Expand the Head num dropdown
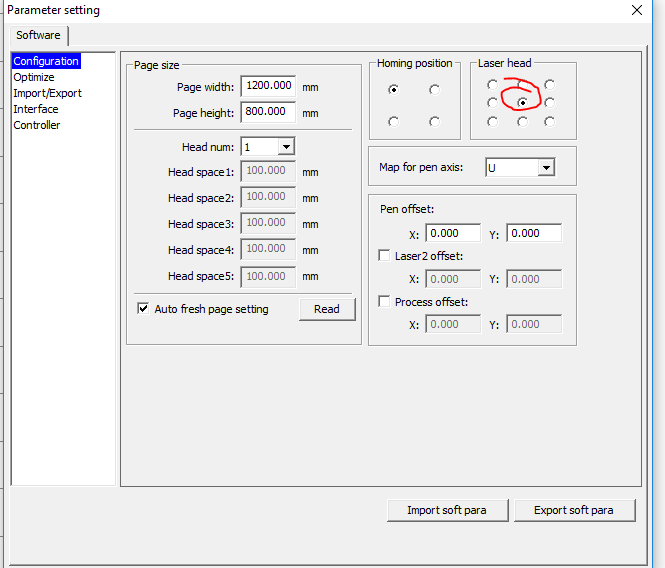Image resolution: width=665 pixels, height=568 pixels. pos(286,147)
